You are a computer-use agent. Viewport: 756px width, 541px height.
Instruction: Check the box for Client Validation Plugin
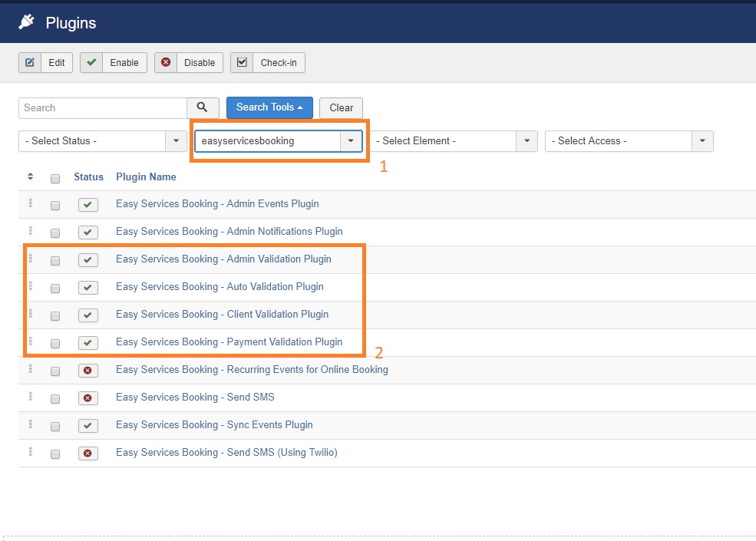point(55,316)
